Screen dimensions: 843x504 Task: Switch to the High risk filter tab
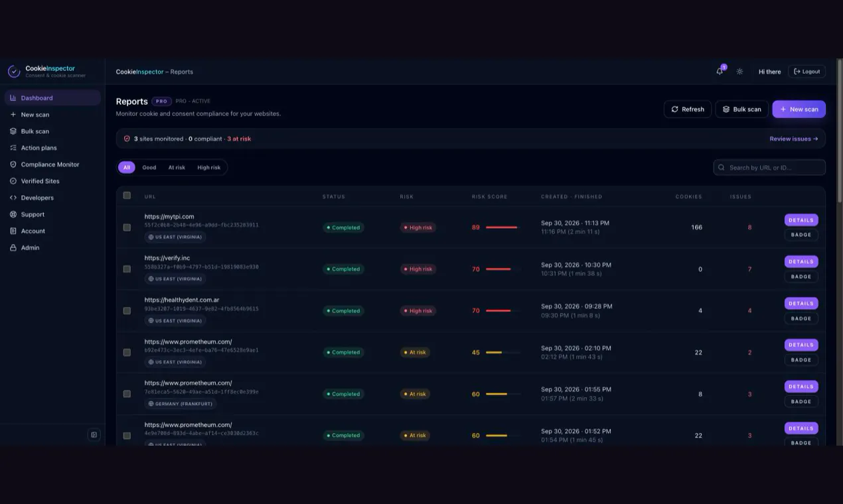pos(209,168)
